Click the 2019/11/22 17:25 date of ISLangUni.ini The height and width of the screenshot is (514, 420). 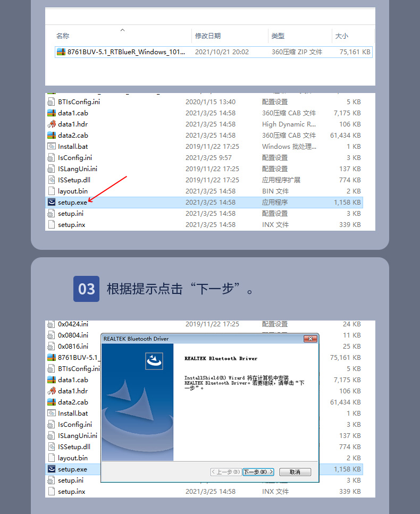213,169
